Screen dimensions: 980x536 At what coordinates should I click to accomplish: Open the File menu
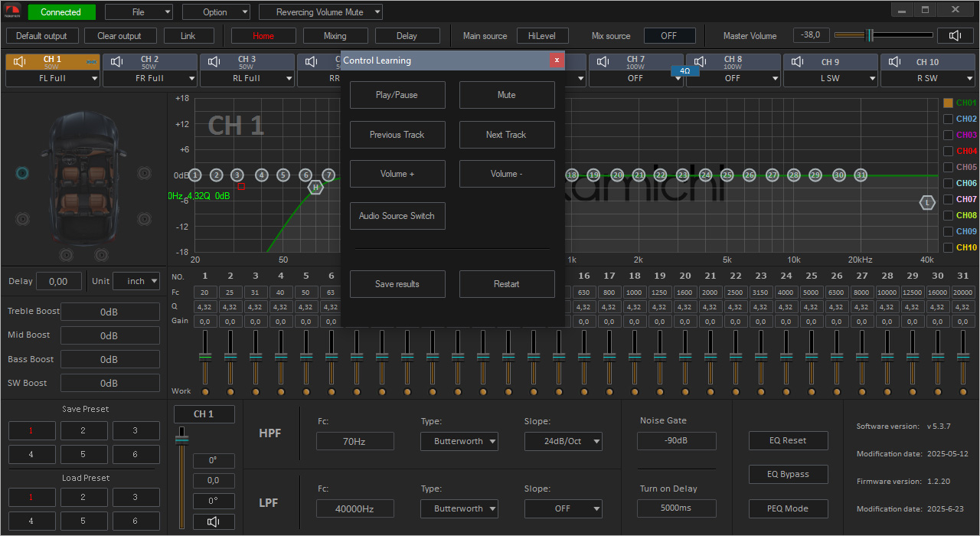[x=139, y=12]
